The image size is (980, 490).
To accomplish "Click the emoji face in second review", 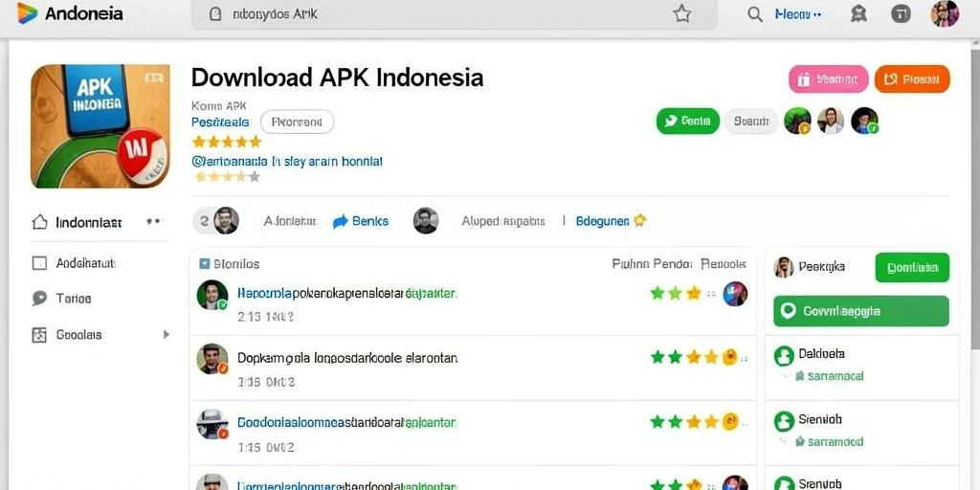I will [729, 357].
